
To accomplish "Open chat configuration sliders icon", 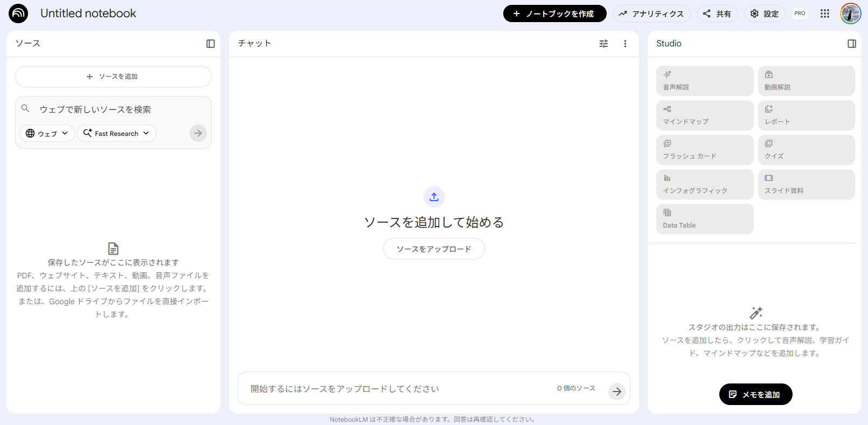I will [x=603, y=44].
